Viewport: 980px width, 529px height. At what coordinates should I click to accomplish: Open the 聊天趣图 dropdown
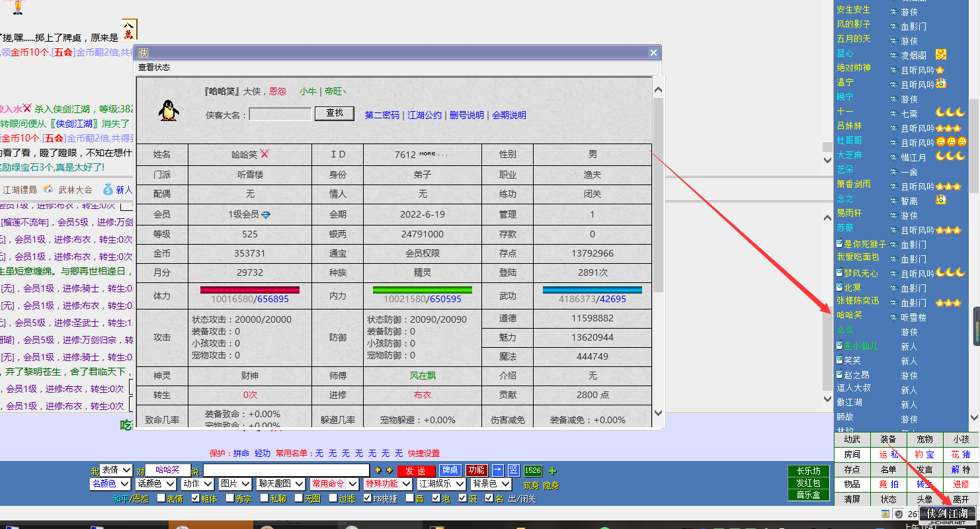point(281,484)
